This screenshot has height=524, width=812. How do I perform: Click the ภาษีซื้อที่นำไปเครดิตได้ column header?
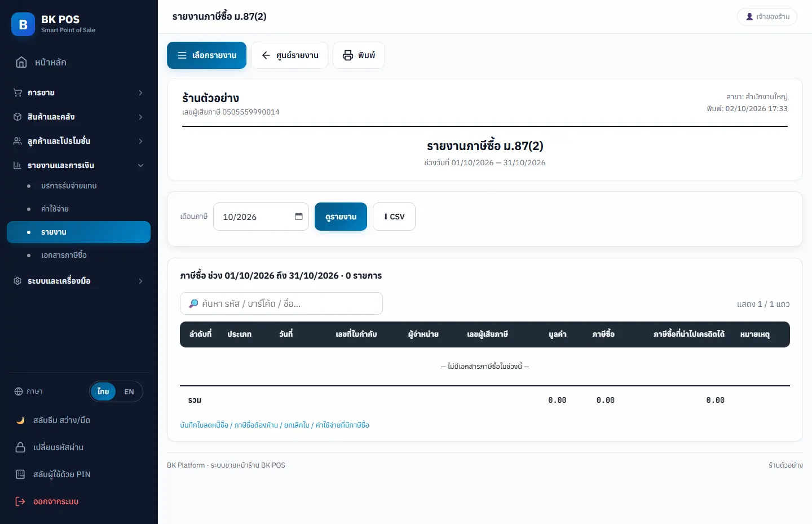point(689,334)
